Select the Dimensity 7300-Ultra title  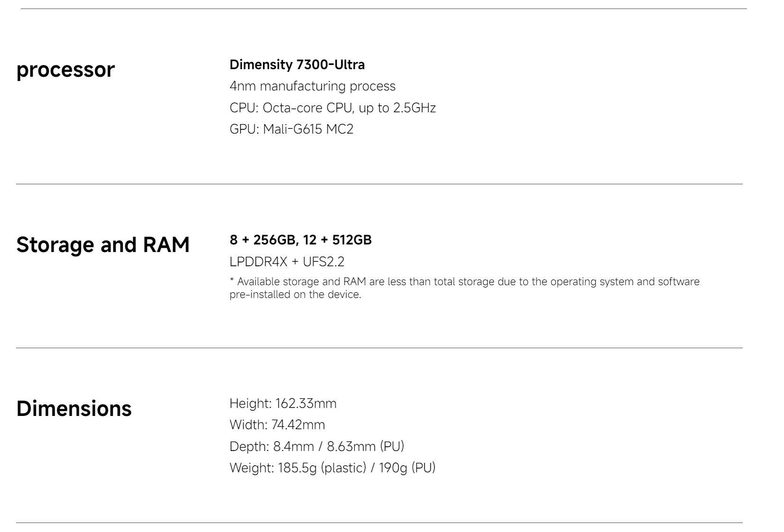pos(297,64)
